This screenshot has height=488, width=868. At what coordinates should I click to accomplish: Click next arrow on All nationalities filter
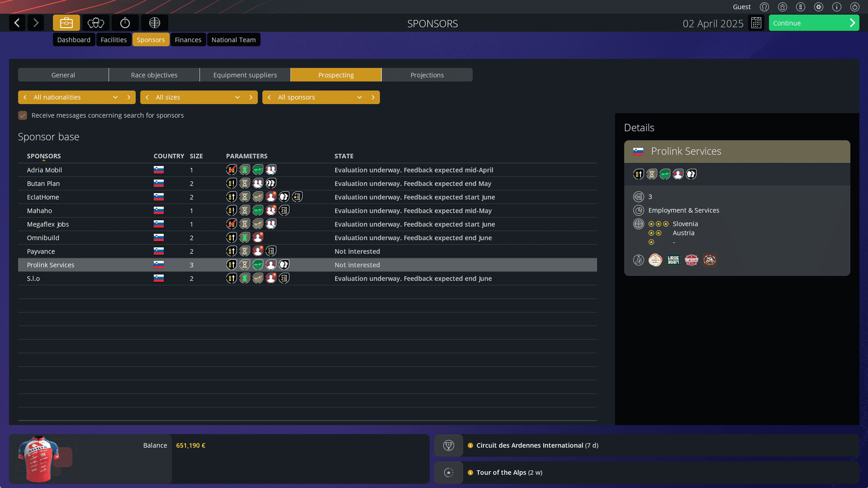pyautogui.click(x=129, y=98)
